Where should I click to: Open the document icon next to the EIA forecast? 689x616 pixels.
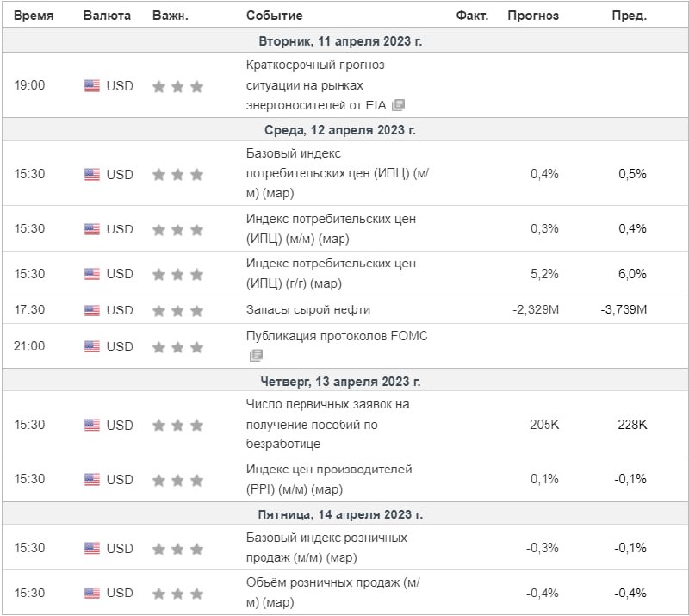click(x=398, y=105)
